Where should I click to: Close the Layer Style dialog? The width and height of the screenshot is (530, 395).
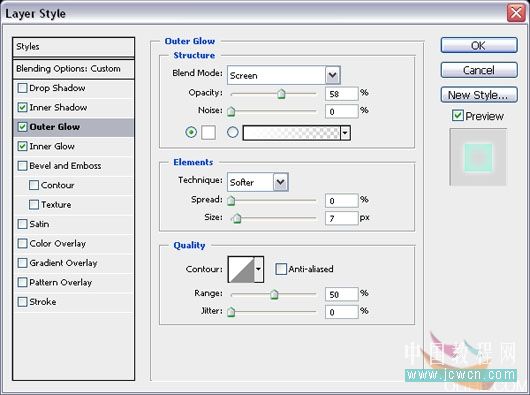[516, 14]
